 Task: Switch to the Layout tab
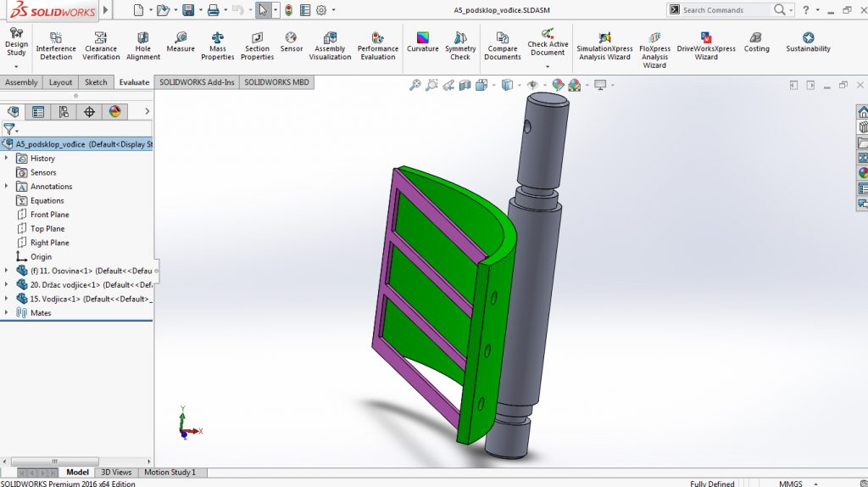[60, 82]
